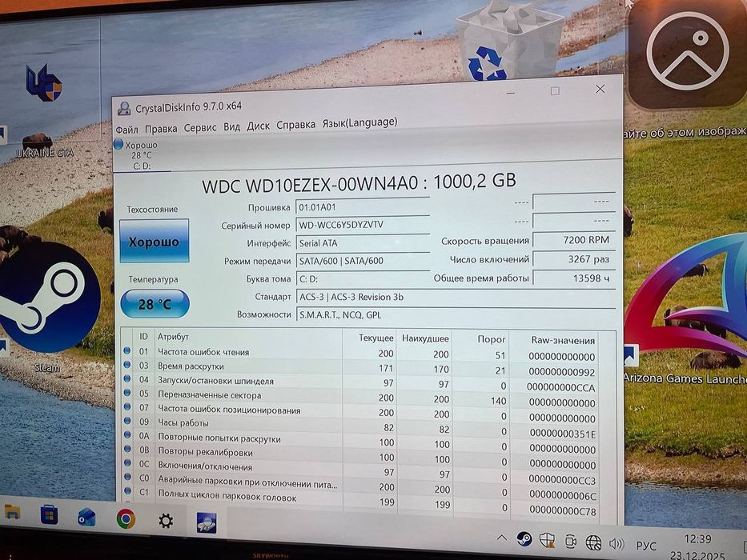
Task: Select the Часы работы row
Action: coord(360,426)
